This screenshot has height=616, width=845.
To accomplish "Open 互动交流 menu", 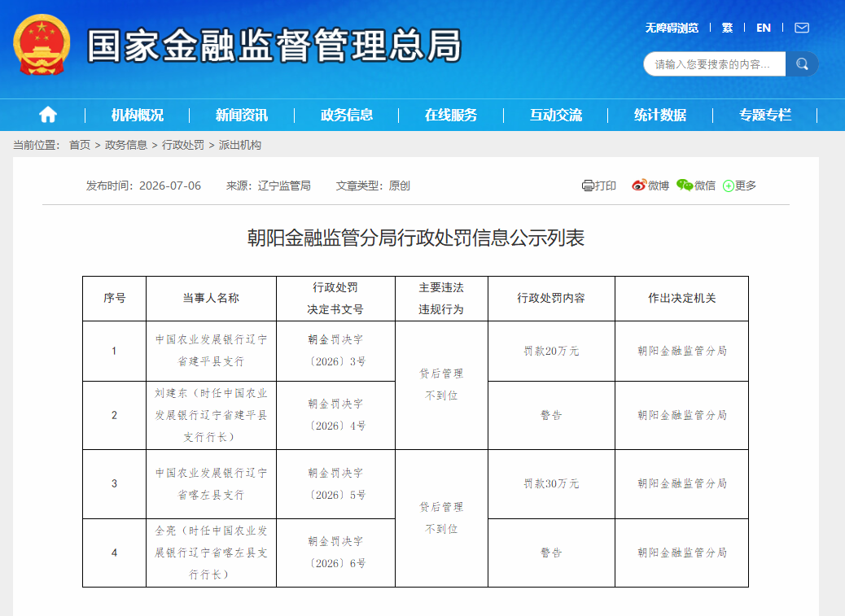I will 556,115.
